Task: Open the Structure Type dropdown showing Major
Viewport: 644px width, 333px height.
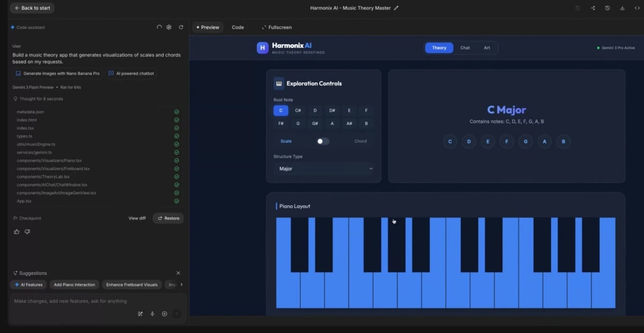Action: 324,168
